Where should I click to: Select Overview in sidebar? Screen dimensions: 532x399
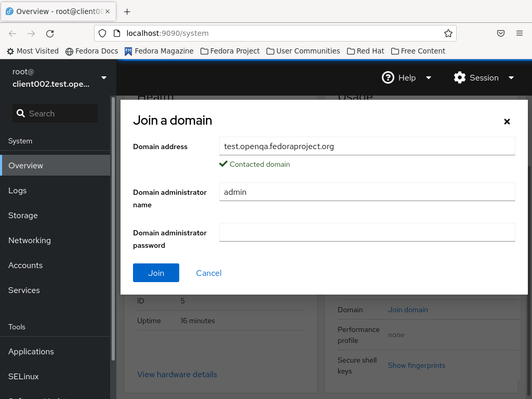tap(55, 166)
